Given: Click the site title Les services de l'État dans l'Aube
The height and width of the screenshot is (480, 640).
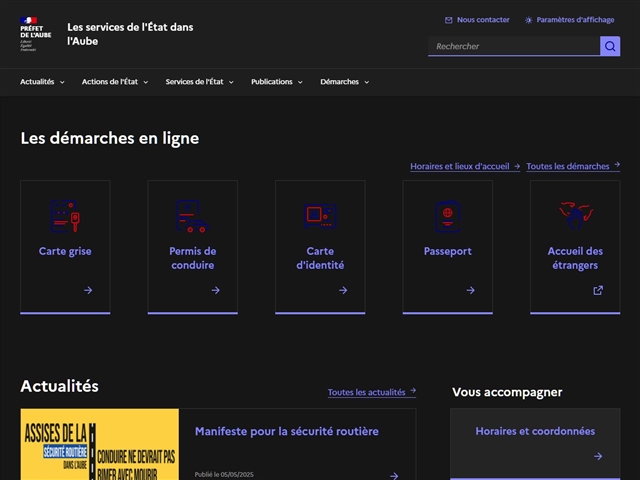Looking at the screenshot, I should (x=130, y=34).
